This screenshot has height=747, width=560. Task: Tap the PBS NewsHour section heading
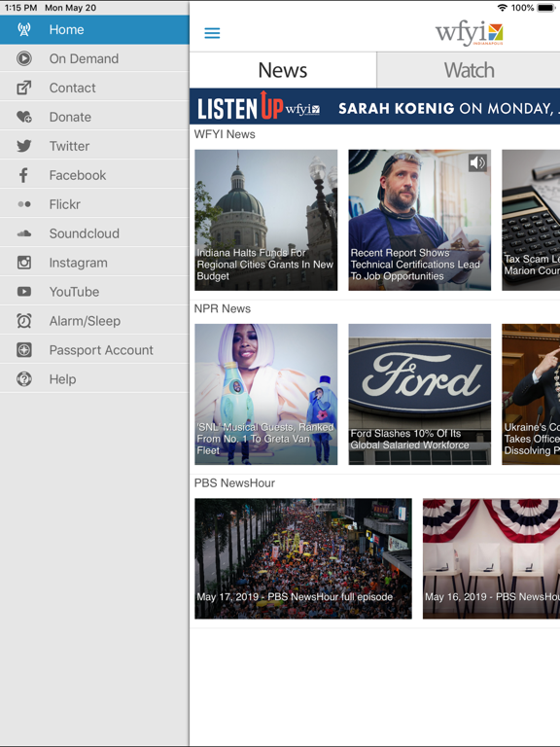[x=234, y=483]
